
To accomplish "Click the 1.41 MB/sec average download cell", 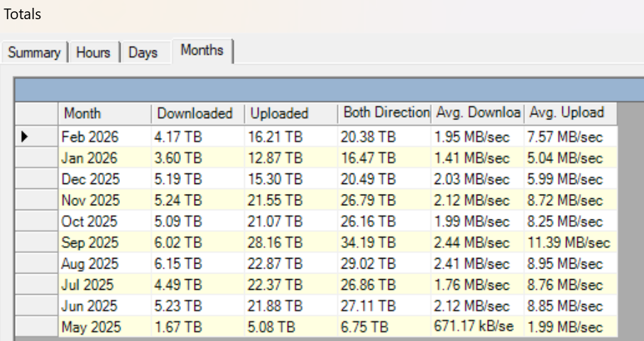I will (x=477, y=158).
